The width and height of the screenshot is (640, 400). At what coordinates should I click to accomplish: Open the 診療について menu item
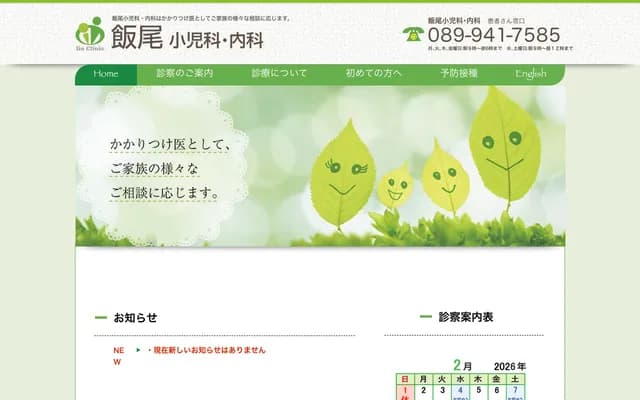pyautogui.click(x=279, y=74)
